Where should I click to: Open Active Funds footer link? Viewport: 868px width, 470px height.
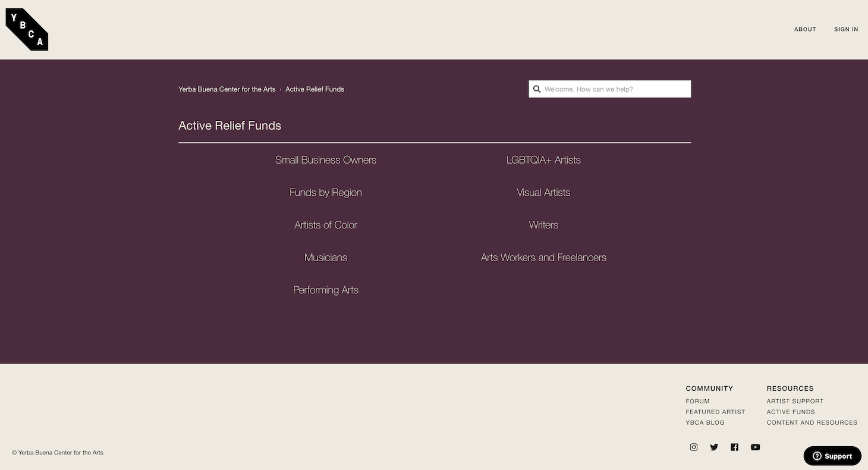791,412
